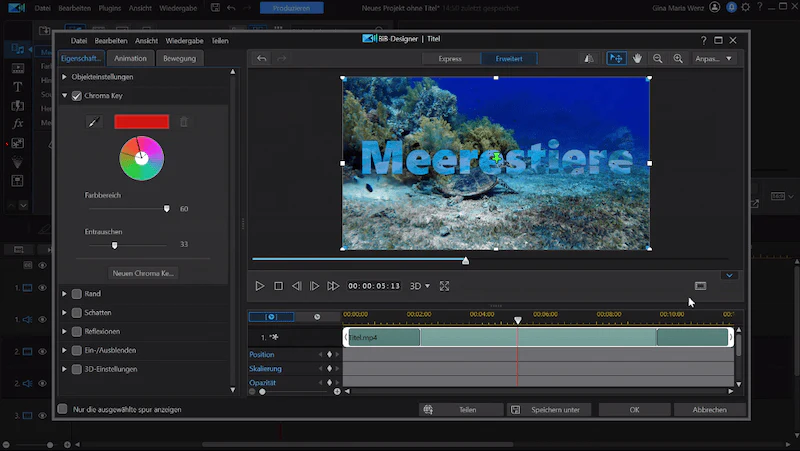The image size is (800, 451).
Task: Expand the 3D-Einstellungen section
Action: point(64,369)
